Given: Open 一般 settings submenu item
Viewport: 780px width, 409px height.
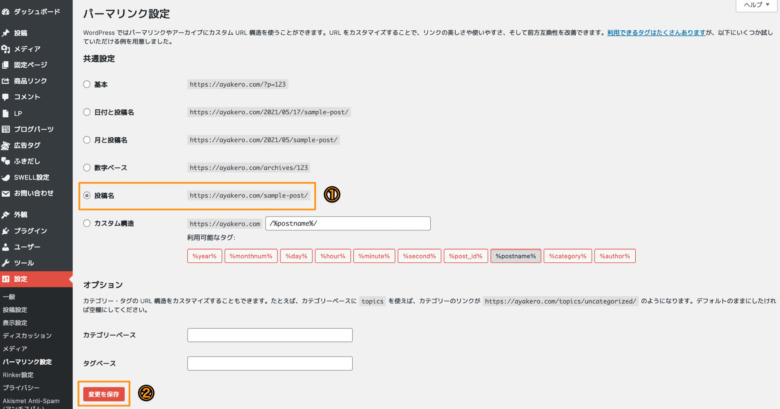Looking at the screenshot, I should (x=9, y=297).
